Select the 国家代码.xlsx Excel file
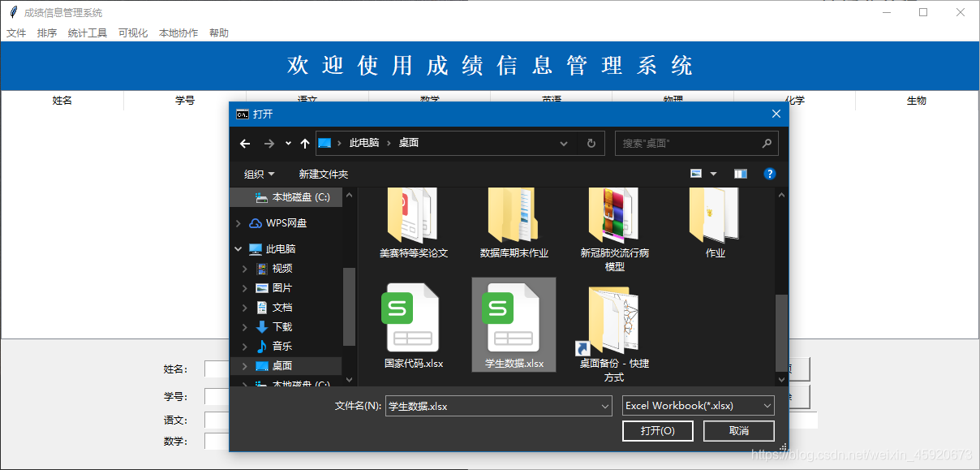The image size is (980, 470). tap(410, 317)
